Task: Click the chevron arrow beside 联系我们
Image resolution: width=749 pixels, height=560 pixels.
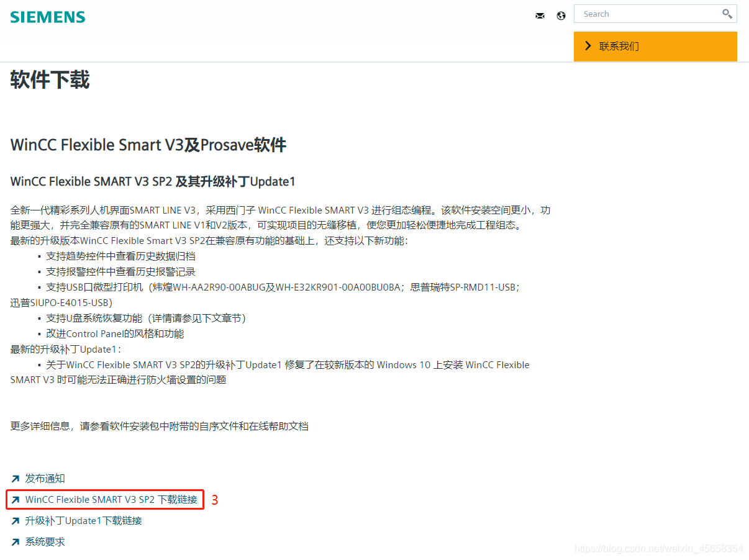Action: (x=588, y=46)
